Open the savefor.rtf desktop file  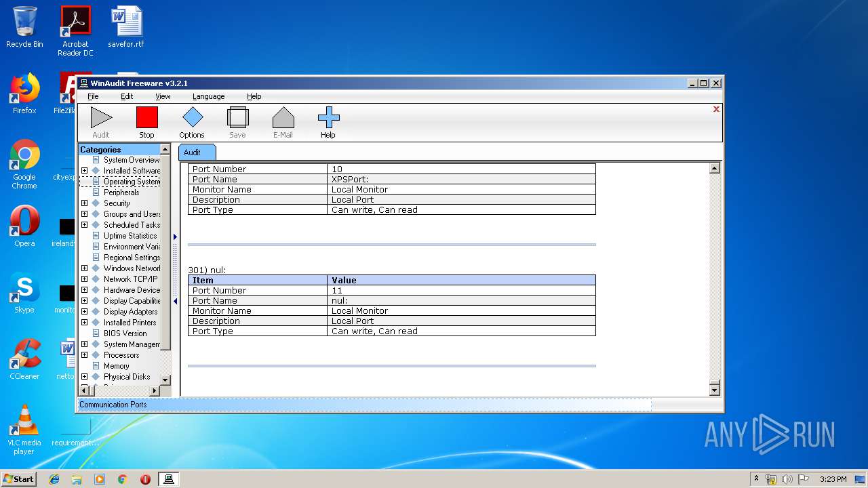coord(126,27)
